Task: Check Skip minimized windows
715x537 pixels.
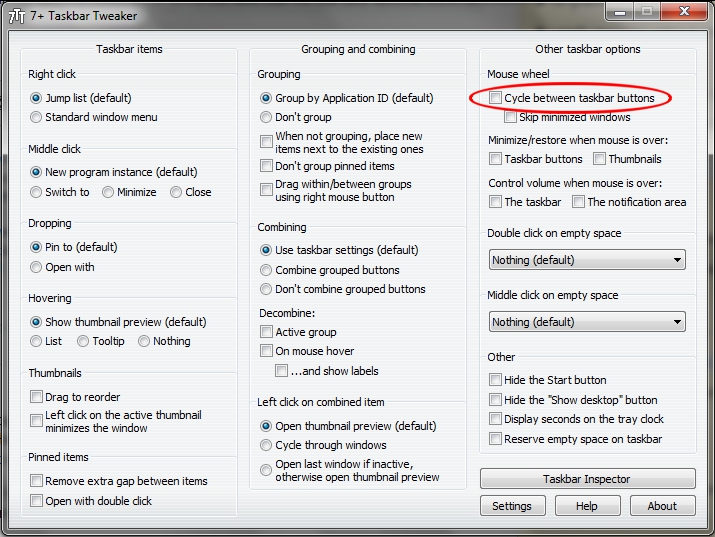Action: (510, 117)
